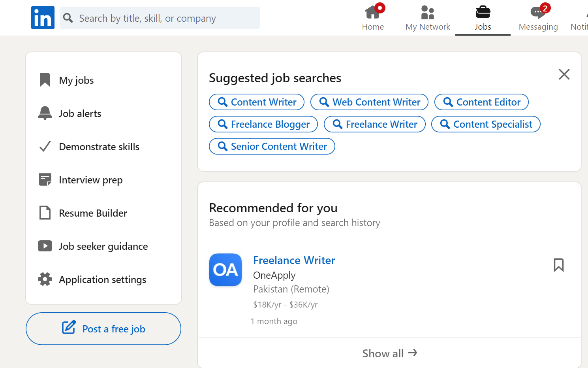Click the Job alerts bell icon

[x=45, y=113]
